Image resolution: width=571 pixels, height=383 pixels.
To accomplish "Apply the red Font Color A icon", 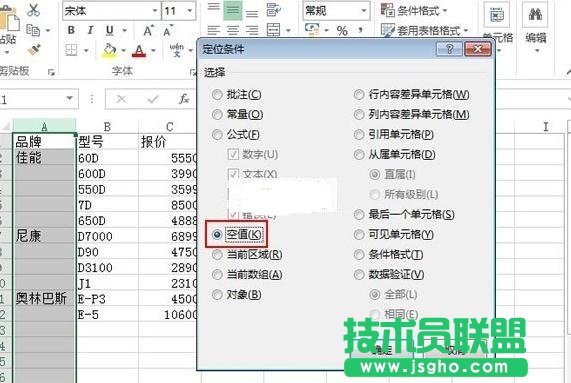I will coord(139,50).
